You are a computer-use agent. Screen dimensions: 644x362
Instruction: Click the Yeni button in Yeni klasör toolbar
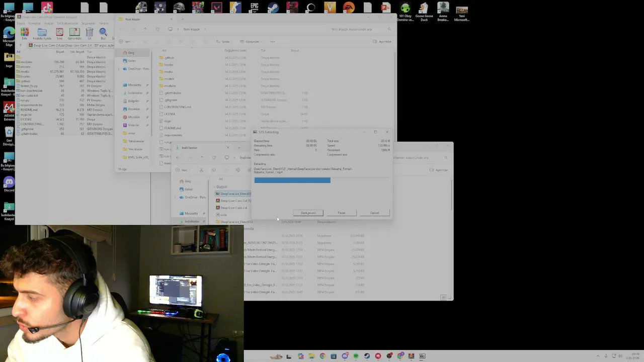(x=127, y=41)
